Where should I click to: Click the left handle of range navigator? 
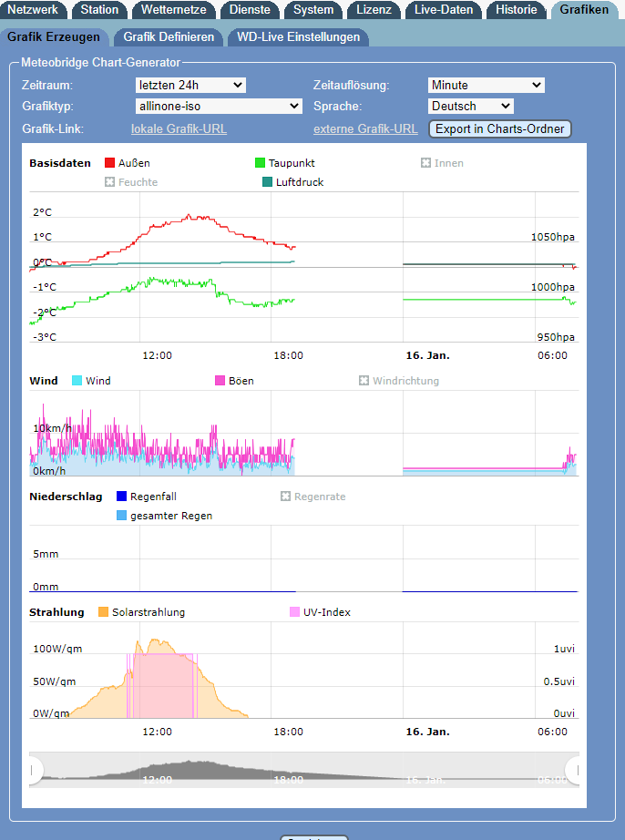click(33, 770)
